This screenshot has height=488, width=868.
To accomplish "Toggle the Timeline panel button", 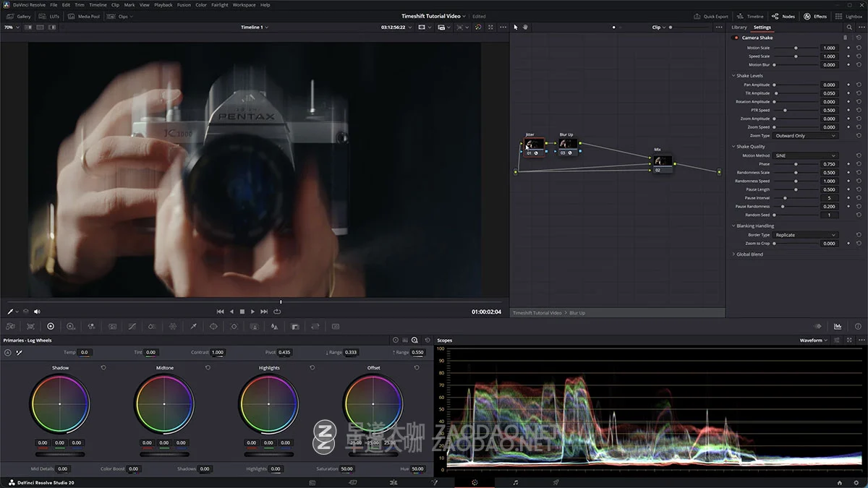I will (x=750, y=16).
